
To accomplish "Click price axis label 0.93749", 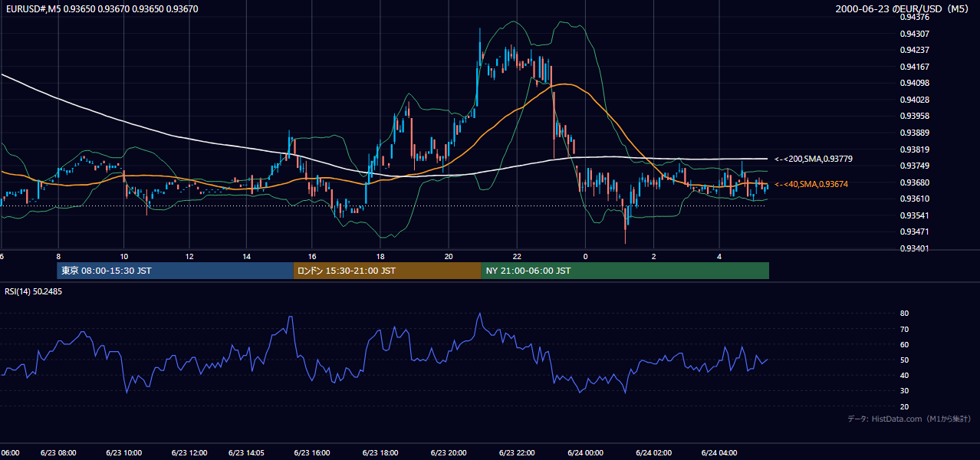I will [914, 166].
